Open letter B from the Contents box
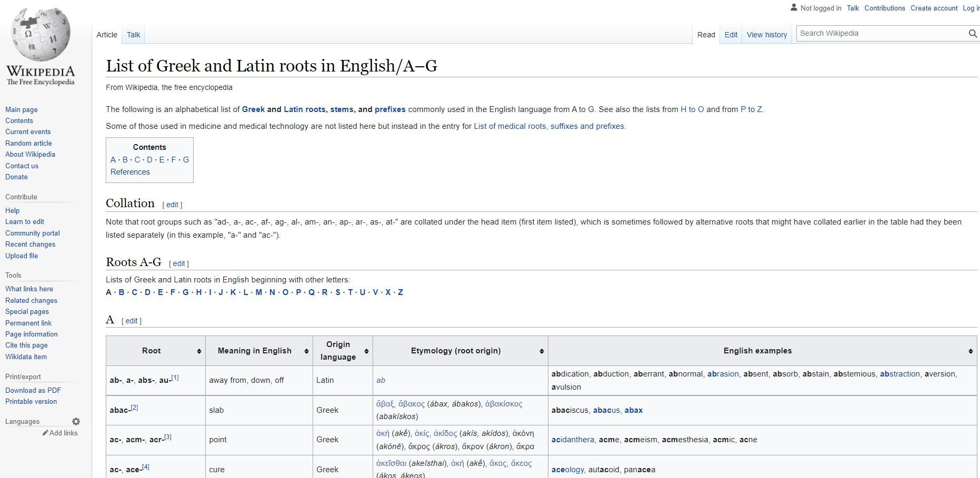980x478 pixels. (x=125, y=159)
